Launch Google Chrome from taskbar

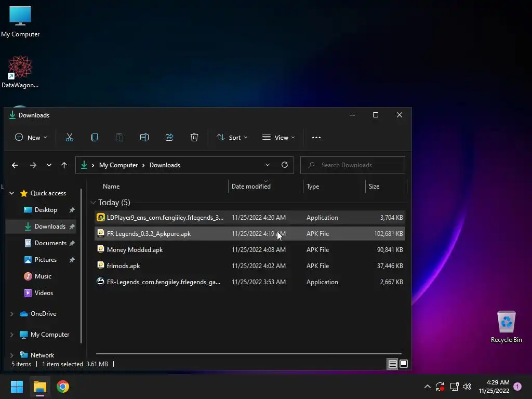63,387
